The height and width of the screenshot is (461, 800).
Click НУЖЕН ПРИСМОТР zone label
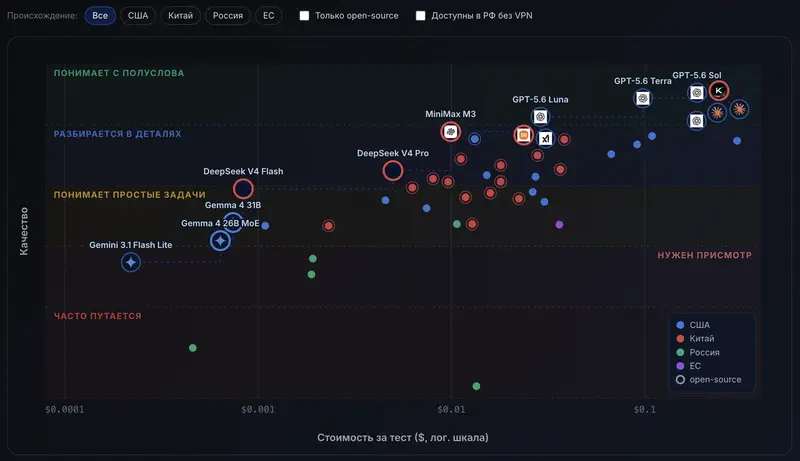704,255
